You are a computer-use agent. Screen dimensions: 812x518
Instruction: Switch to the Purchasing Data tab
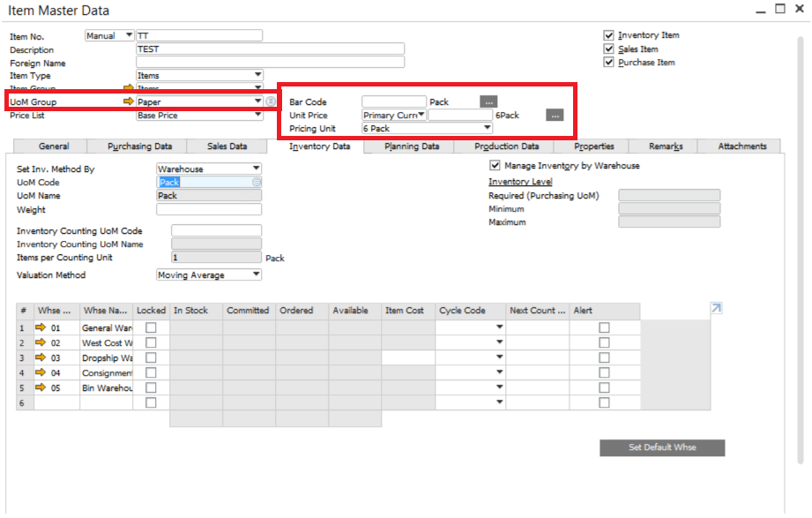point(139,146)
